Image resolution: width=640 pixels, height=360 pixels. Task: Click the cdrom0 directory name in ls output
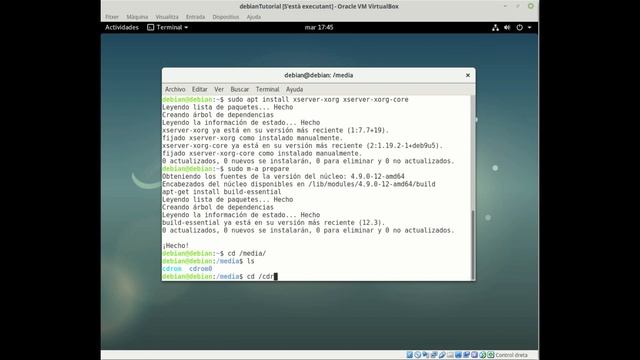pos(200,269)
